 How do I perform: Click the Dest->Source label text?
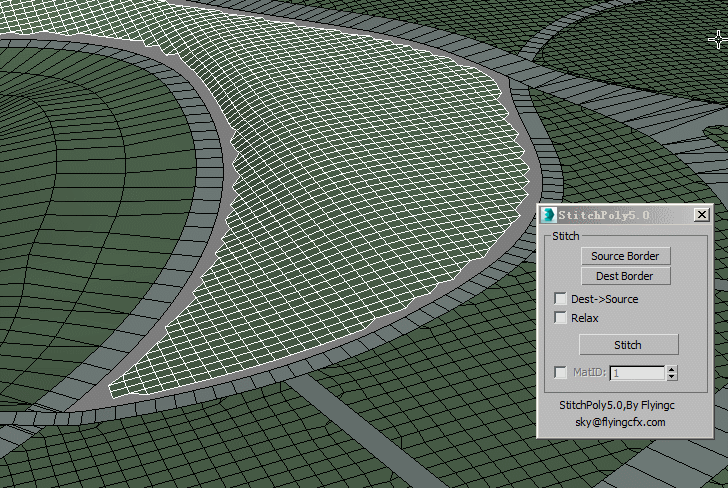click(604, 299)
